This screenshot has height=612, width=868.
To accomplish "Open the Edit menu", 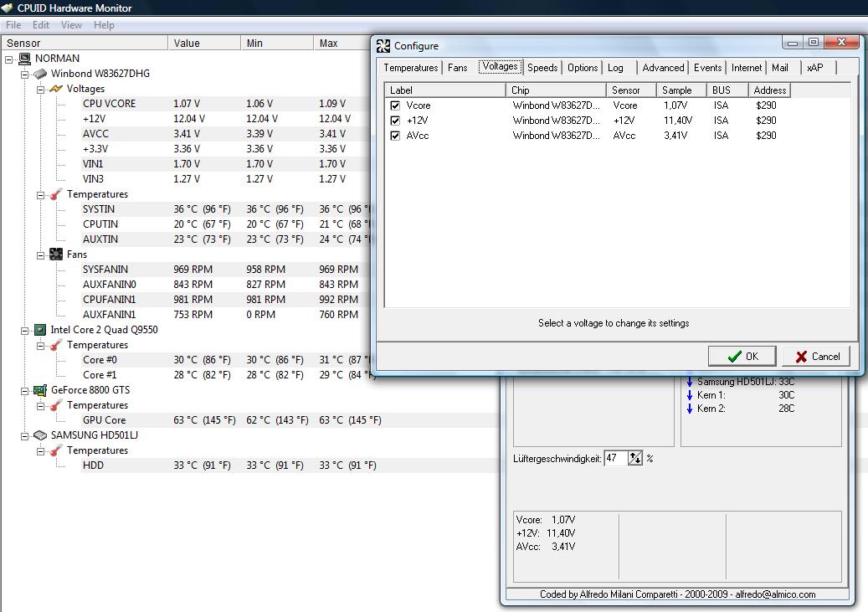I will [x=41, y=25].
